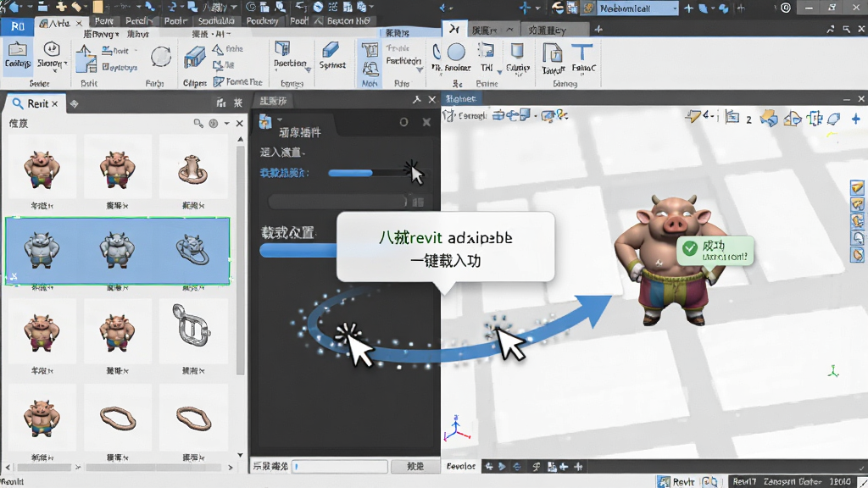Open the library panel options dropdown arrow
The height and width of the screenshot is (488, 868).
point(227,124)
